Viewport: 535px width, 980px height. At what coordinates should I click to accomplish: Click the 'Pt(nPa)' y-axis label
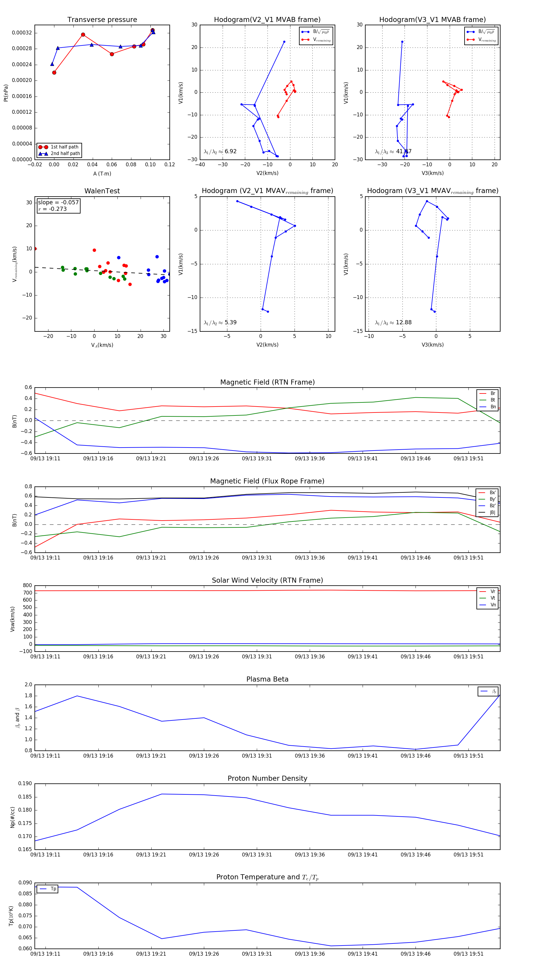[6, 92]
